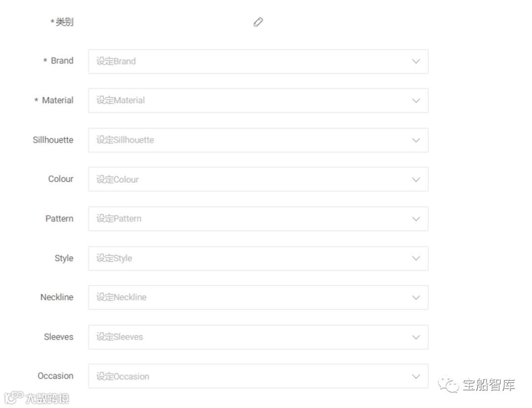Screen dimensions: 532x408
Task: Expand the Brand chevron arrow
Action: pos(416,61)
